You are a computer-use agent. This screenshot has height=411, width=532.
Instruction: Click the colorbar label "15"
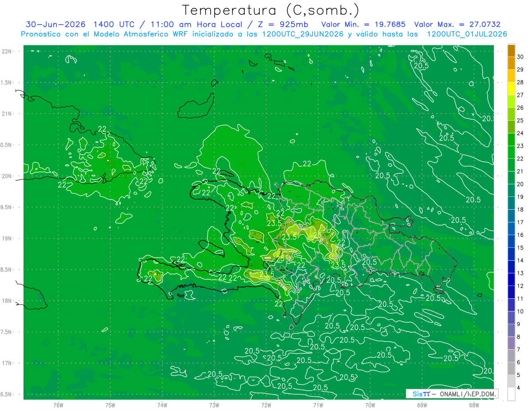click(520, 248)
